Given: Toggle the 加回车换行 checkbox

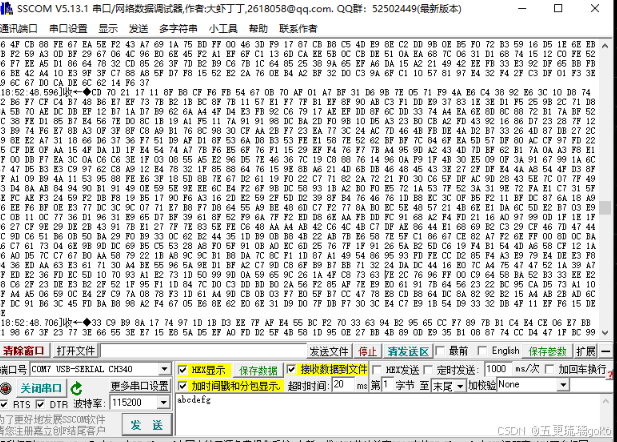Looking at the screenshot, I should pos(549,370).
